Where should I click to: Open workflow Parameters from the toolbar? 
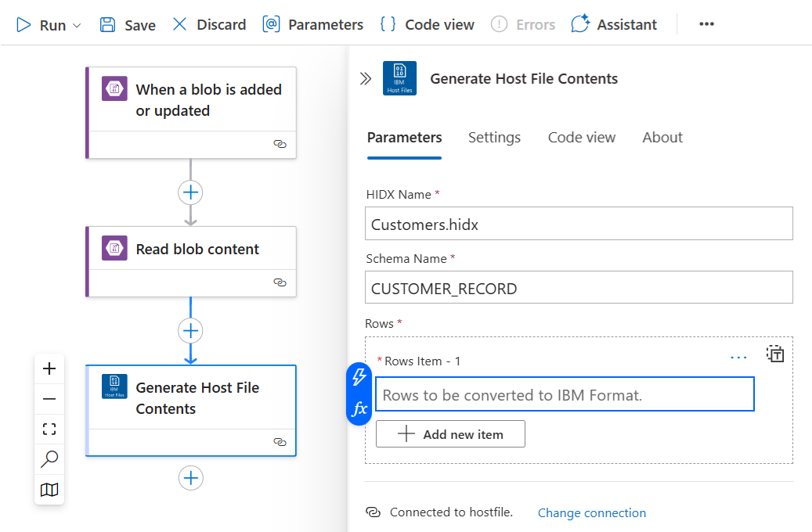pyautogui.click(x=312, y=24)
